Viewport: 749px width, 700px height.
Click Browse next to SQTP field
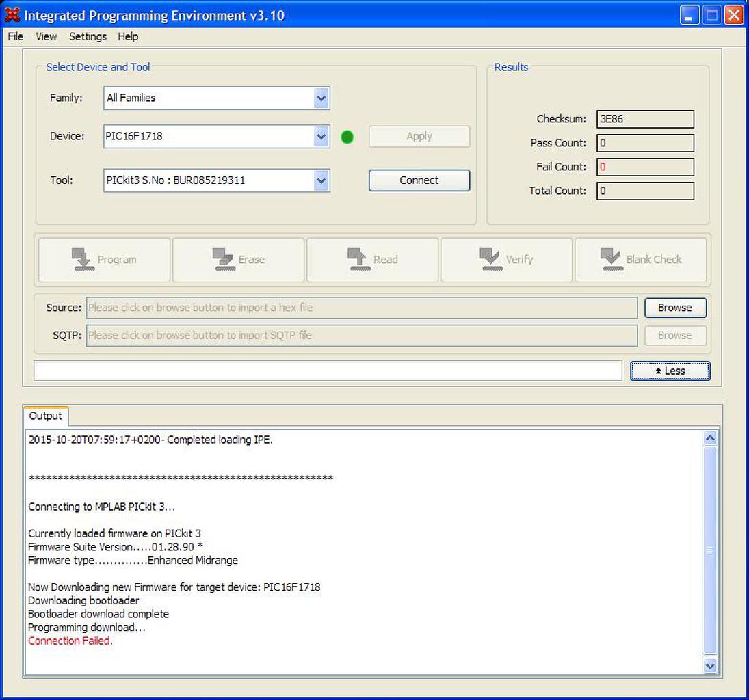[x=675, y=335]
